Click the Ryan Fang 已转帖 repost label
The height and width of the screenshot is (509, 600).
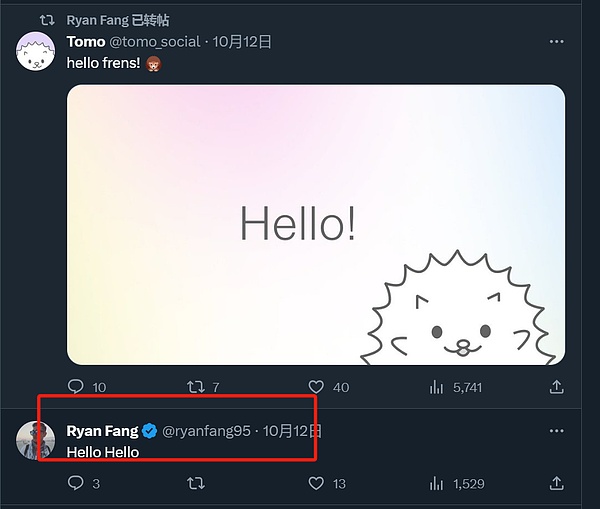click(x=117, y=20)
